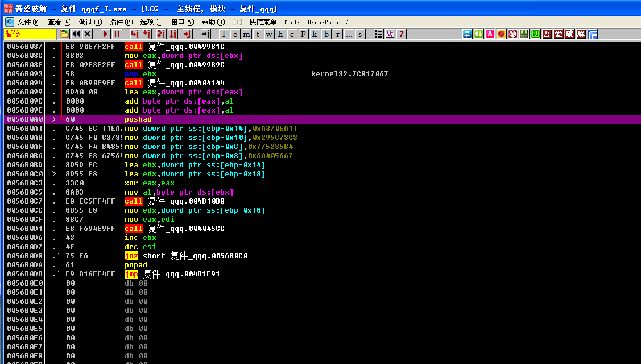Image resolution: width=641 pixels, height=364 pixels.
Task: Click the Trace Over toolbar icon
Action: pyautogui.click(x=173, y=34)
